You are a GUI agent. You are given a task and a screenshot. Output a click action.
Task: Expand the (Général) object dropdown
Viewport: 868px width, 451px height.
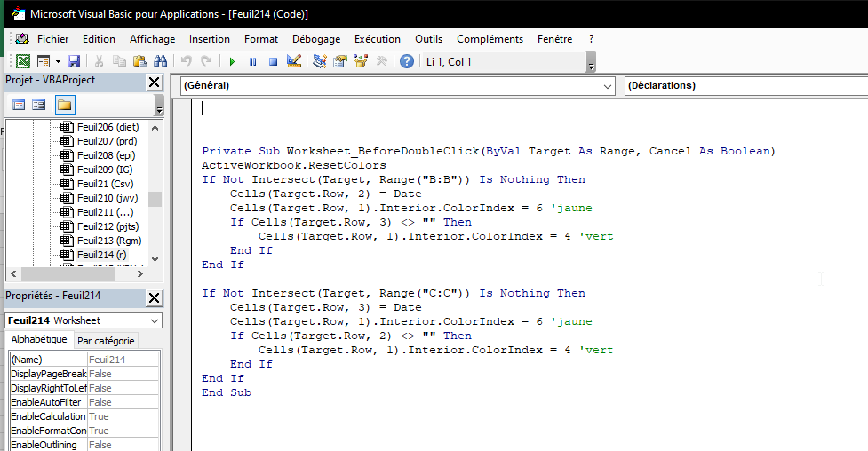coord(608,86)
